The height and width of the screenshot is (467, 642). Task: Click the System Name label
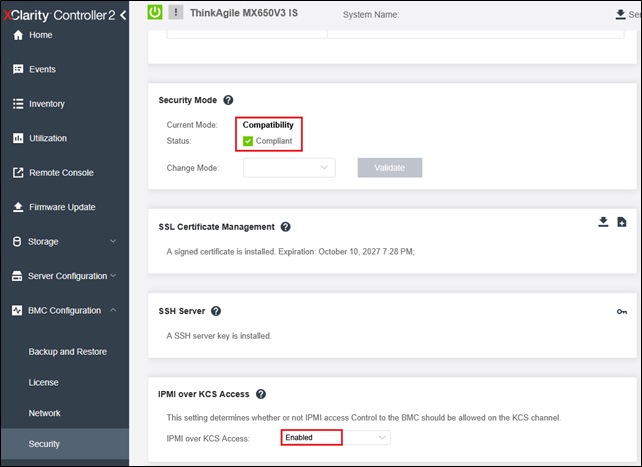pos(371,15)
